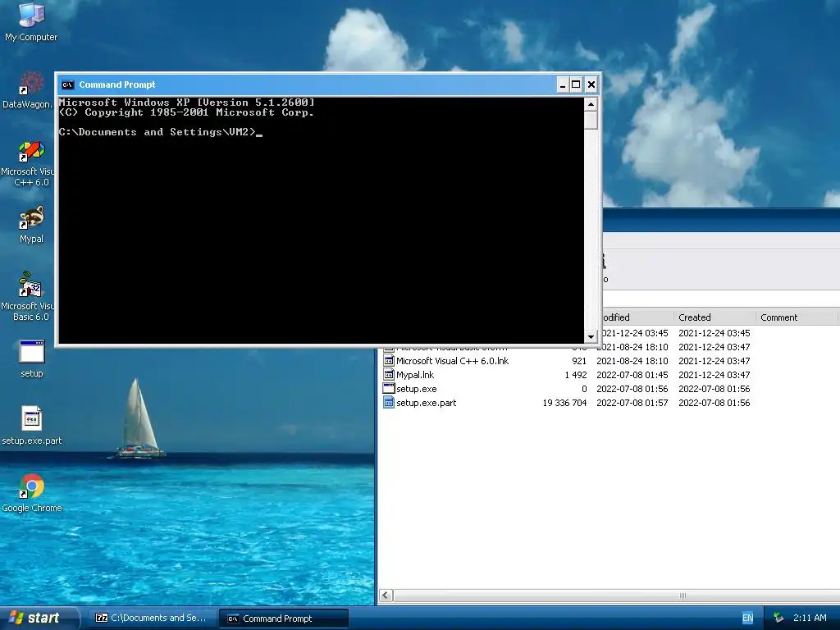The width and height of the screenshot is (840, 630).
Task: Click file manager horizontal scroll left arrow
Action: coord(386,596)
